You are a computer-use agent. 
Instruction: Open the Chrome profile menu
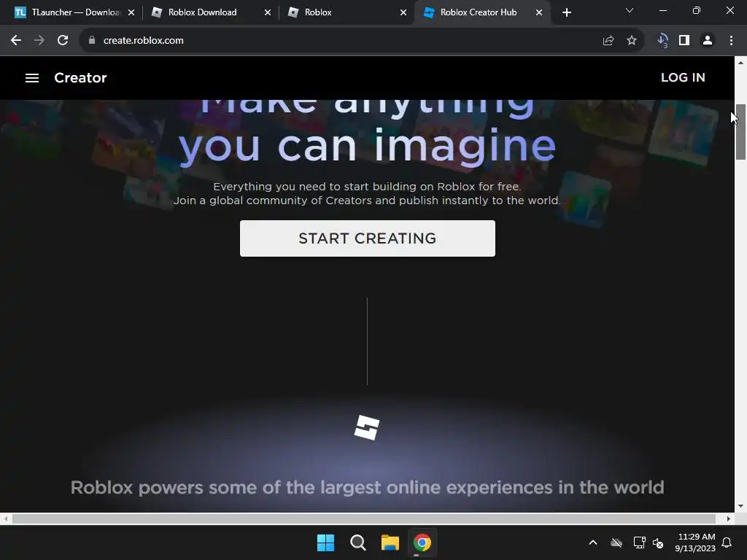pos(708,41)
